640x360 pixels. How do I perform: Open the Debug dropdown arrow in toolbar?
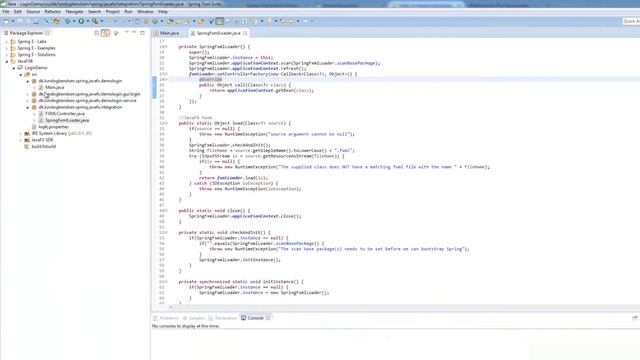pyautogui.click(x=74, y=21)
